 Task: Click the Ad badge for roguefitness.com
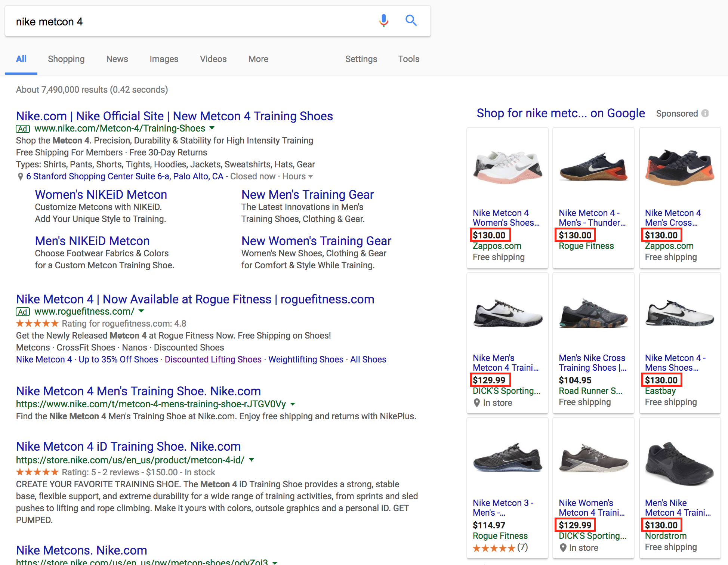(23, 312)
